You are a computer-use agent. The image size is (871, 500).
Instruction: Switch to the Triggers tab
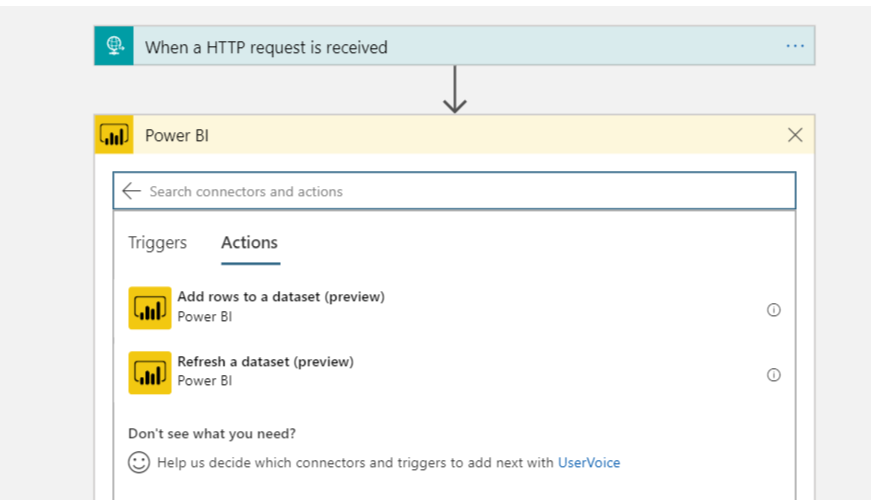(157, 243)
